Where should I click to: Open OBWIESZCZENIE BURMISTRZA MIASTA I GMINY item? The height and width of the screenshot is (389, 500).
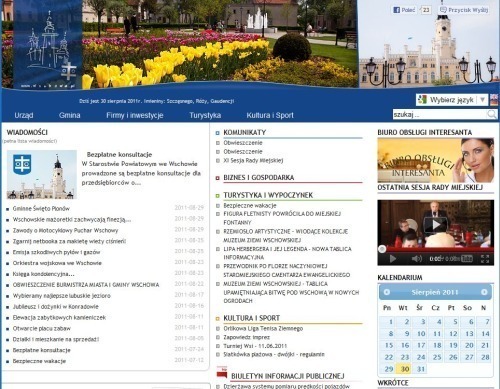click(86, 285)
